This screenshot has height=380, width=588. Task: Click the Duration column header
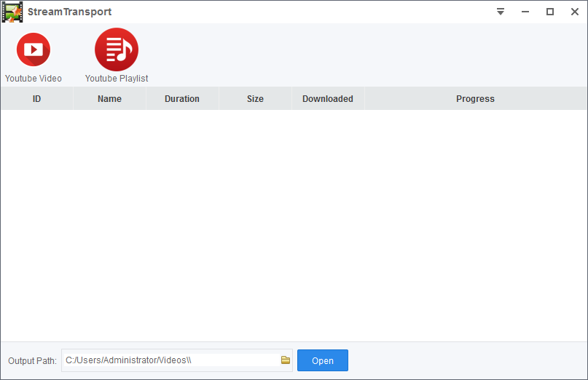[182, 98]
